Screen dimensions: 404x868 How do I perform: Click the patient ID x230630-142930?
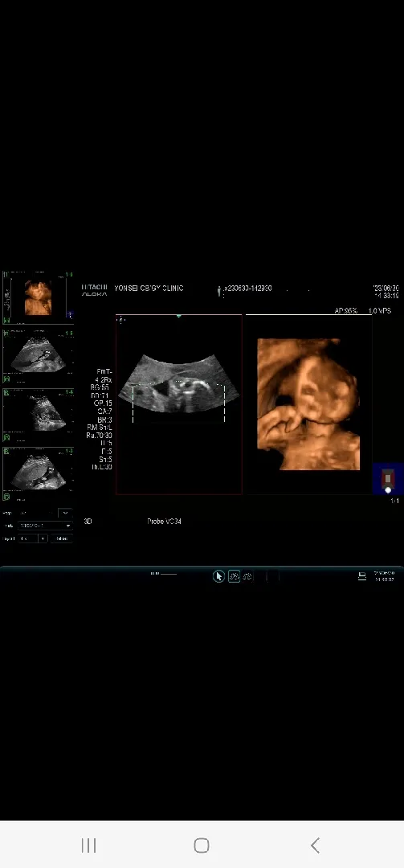247,289
